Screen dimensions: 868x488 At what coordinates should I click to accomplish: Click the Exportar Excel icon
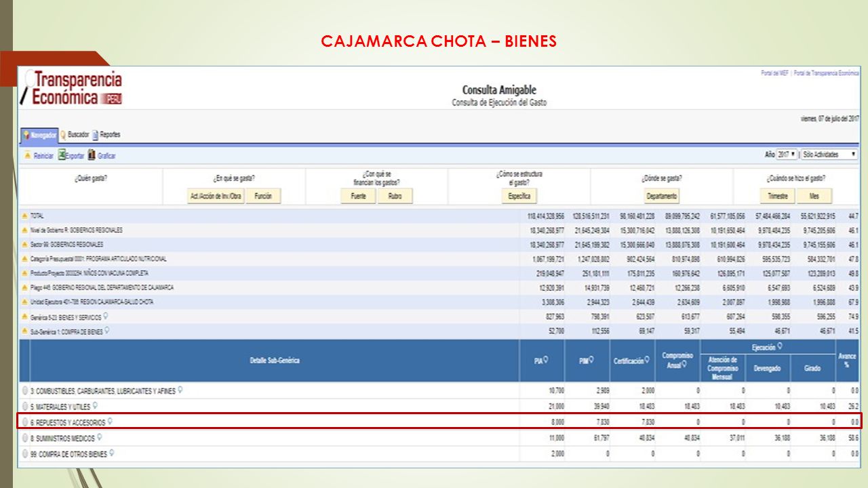tap(61, 155)
